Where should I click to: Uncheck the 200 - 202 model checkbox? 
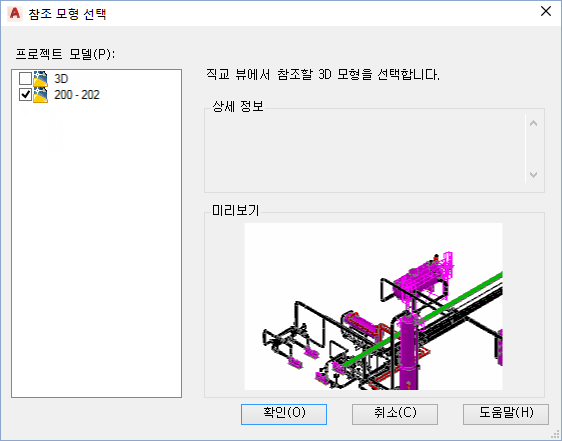tap(25, 95)
